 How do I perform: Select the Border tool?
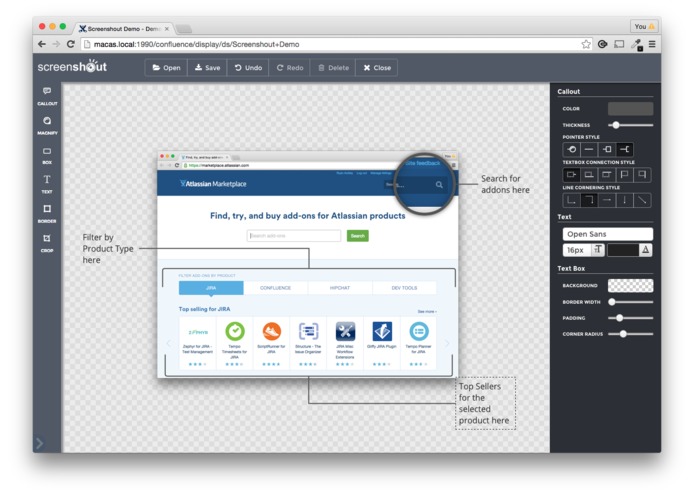(x=47, y=213)
